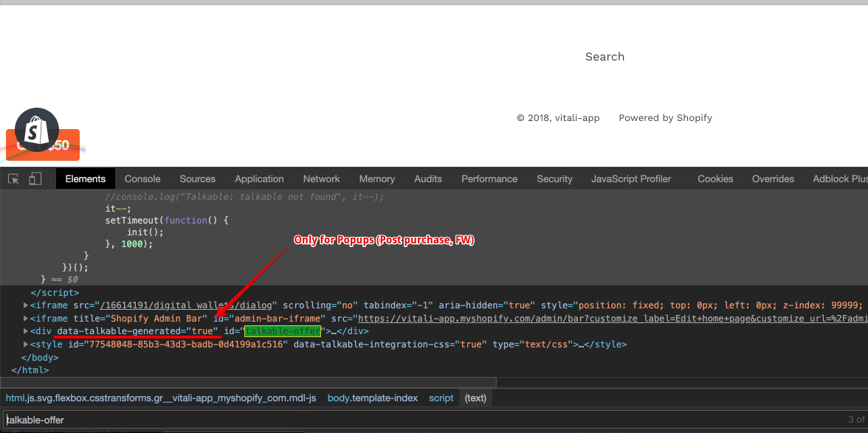868x433 pixels.
Task: Open the Sources tab
Action: coord(198,179)
